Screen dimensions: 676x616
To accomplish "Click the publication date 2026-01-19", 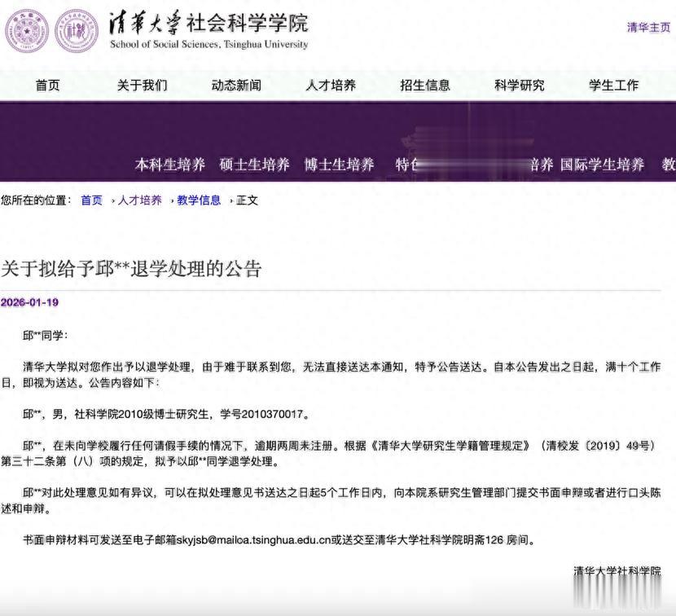I will [x=29, y=302].
